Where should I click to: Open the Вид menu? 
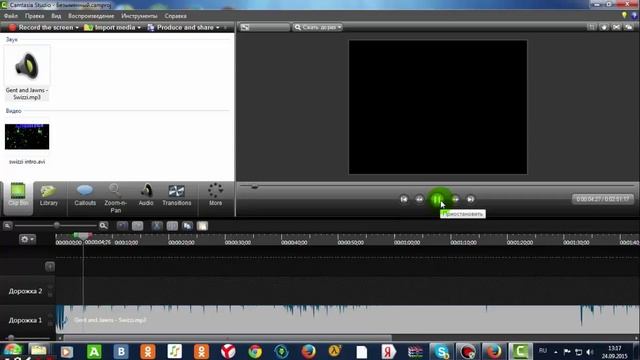(56, 16)
